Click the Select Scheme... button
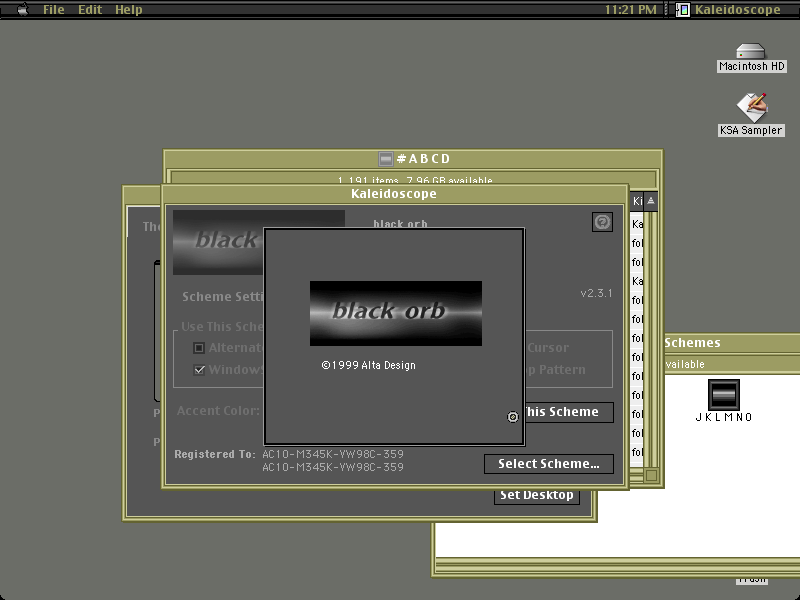The height and width of the screenshot is (600, 800). coord(549,464)
